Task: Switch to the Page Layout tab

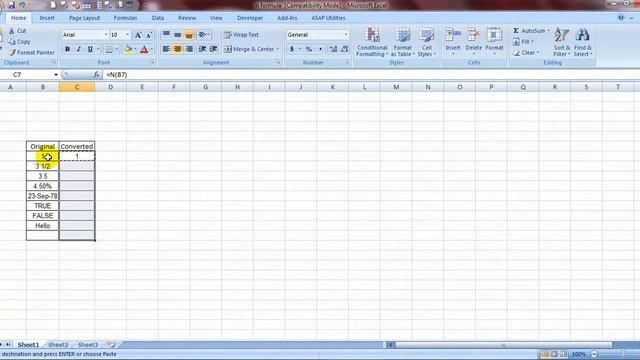Action: click(84, 18)
